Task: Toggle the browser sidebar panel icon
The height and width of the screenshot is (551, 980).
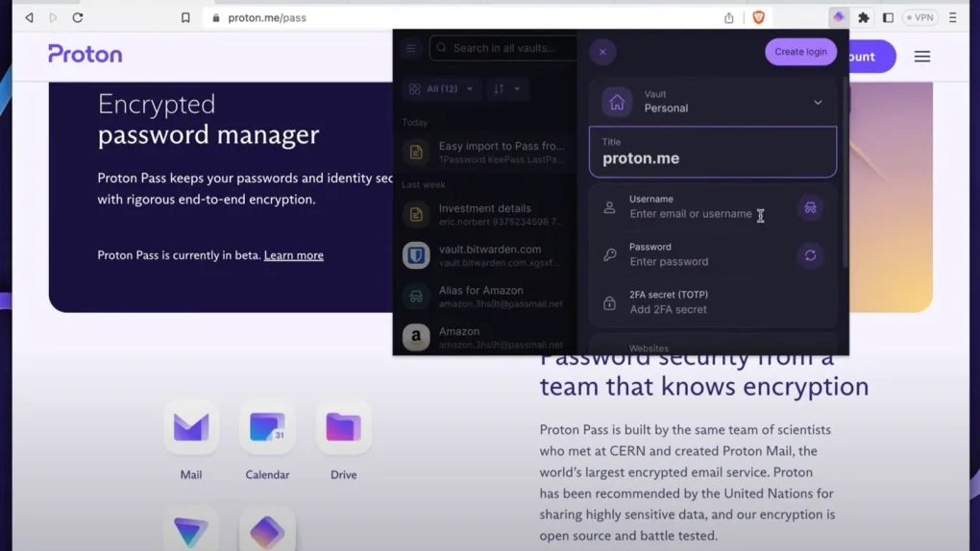Action: [x=888, y=17]
